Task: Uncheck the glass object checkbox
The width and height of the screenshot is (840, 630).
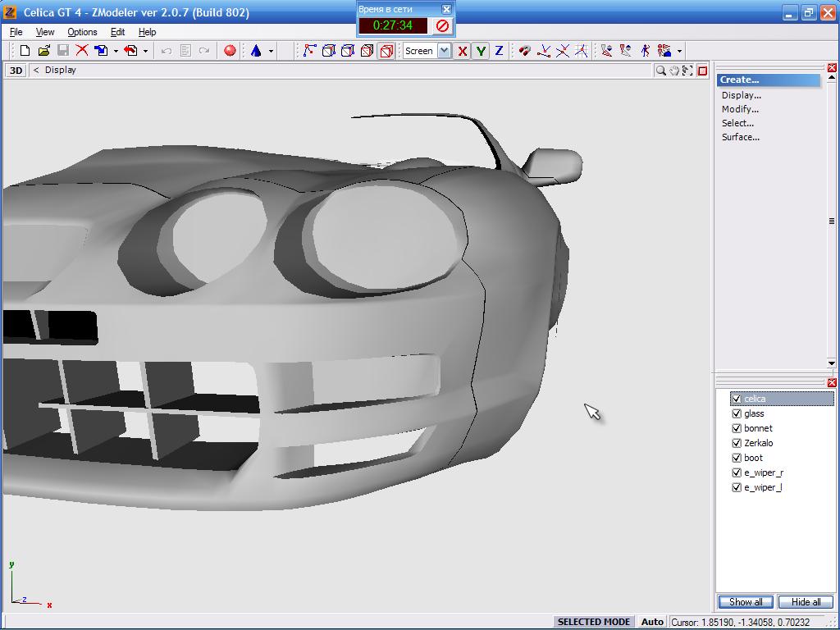Action: (737, 414)
